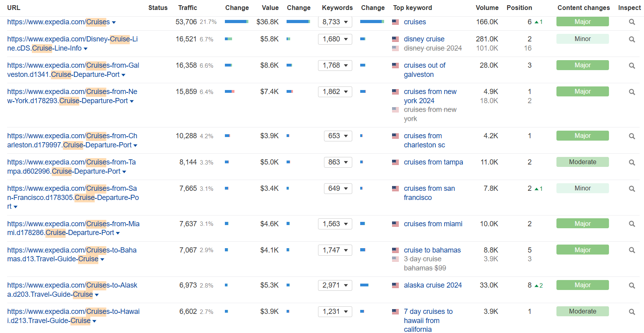Viewport: 644px width, 333px height.
Task: Open the inspect magnifier on the Alaska row
Action: [x=632, y=285]
